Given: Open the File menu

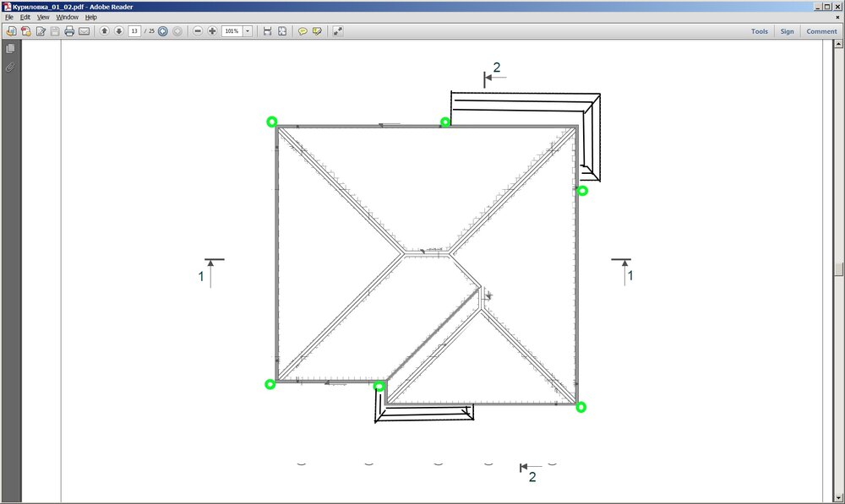Looking at the screenshot, I should 9,17.
